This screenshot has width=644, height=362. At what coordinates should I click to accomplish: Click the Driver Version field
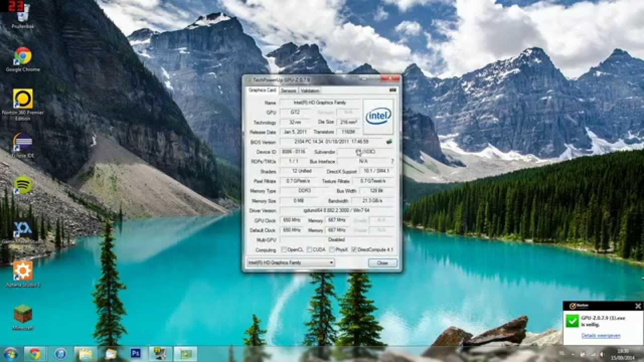point(337,211)
